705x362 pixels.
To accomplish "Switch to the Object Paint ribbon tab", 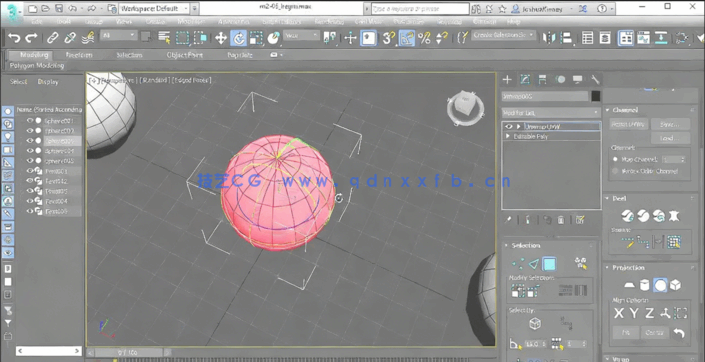I will click(x=184, y=55).
